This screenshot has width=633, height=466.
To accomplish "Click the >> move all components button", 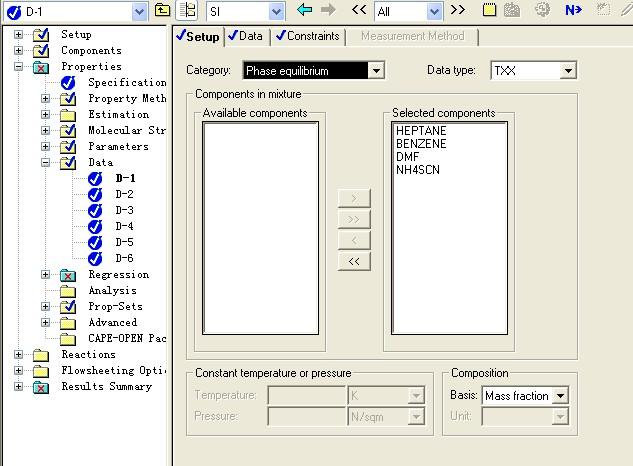I will 354,219.
